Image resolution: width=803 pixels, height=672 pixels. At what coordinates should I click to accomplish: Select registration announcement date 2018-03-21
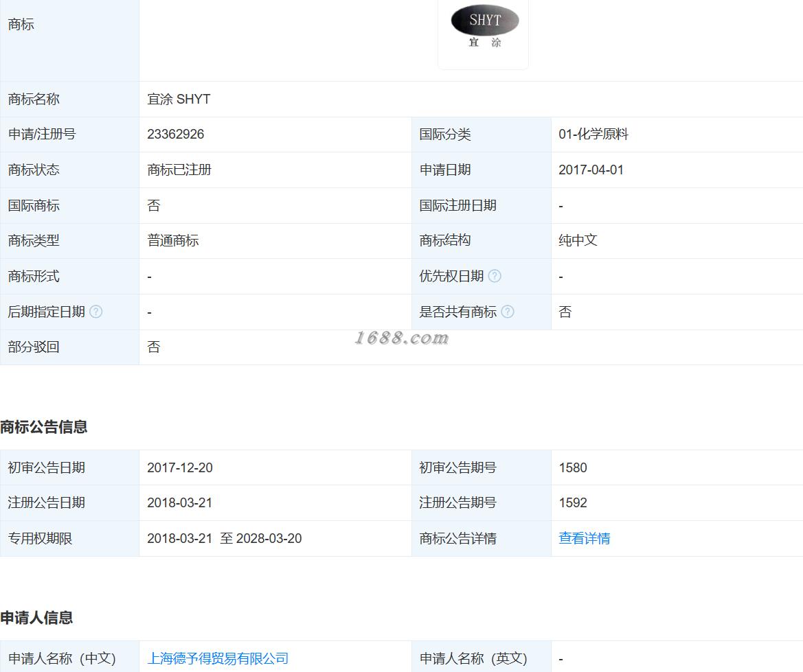tap(180, 502)
